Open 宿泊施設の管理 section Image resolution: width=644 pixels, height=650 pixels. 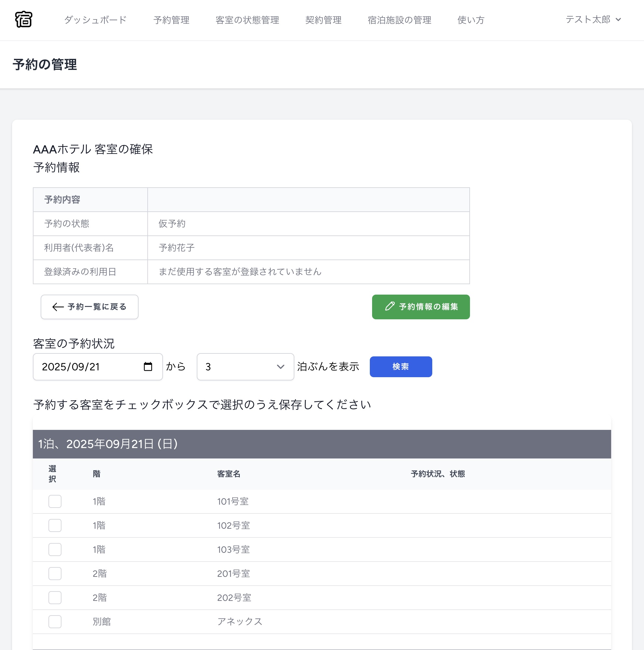(x=400, y=20)
